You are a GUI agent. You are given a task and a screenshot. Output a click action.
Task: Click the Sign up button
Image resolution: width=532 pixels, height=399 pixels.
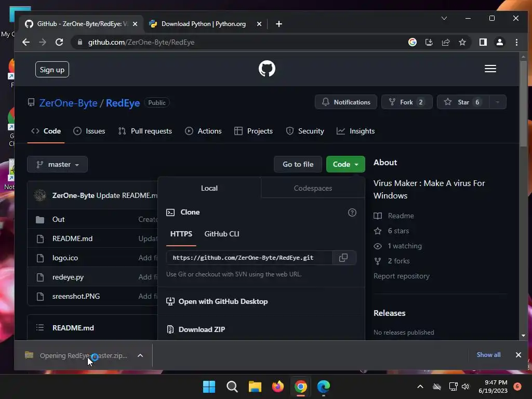click(x=52, y=70)
